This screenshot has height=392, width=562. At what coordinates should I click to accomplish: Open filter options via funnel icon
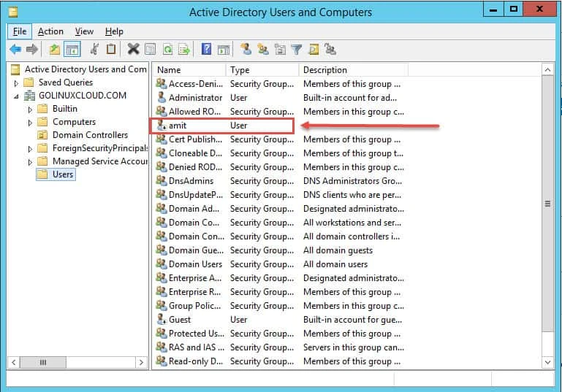click(297, 50)
